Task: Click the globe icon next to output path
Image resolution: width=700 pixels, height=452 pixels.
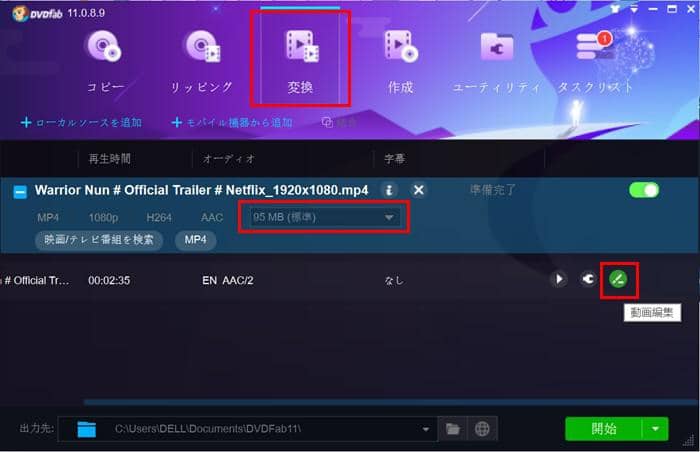Action: [482, 429]
